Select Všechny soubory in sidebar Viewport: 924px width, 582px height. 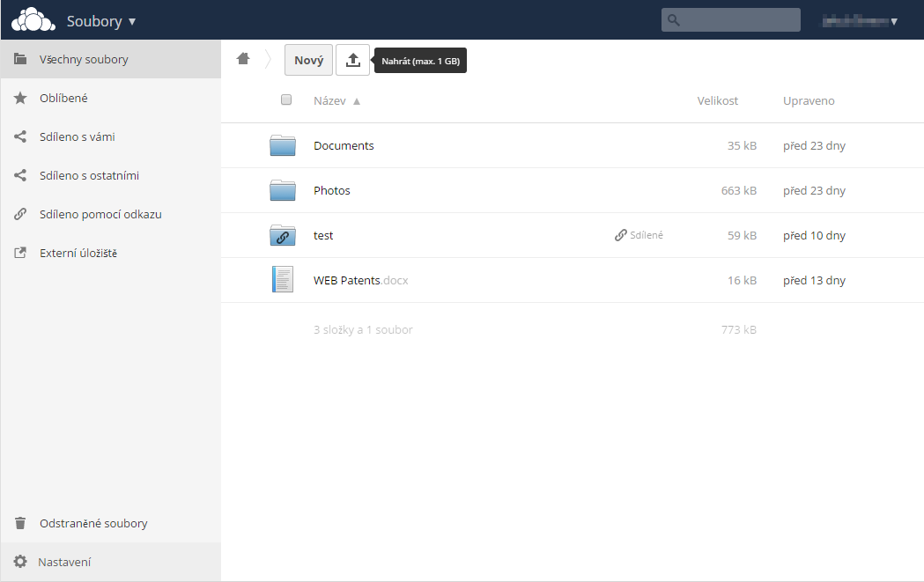point(111,59)
